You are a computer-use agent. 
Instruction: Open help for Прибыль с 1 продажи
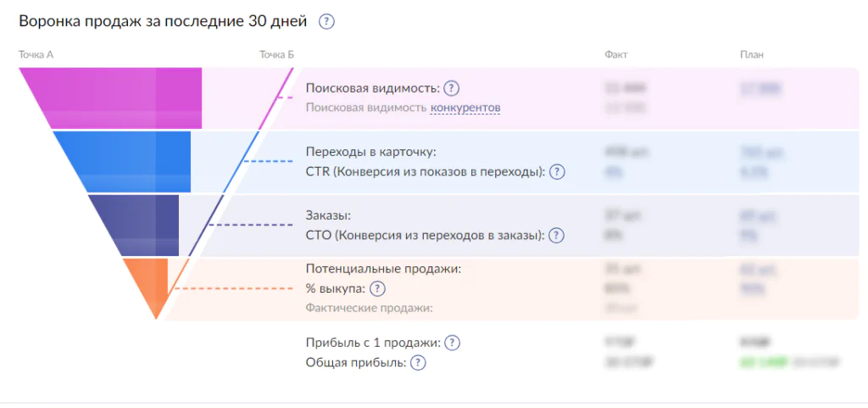click(x=453, y=344)
